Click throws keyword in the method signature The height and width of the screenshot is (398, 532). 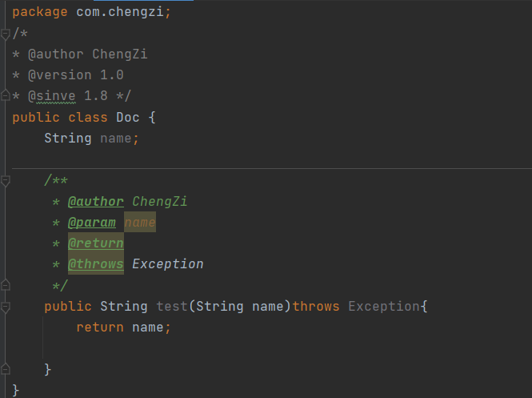point(316,307)
